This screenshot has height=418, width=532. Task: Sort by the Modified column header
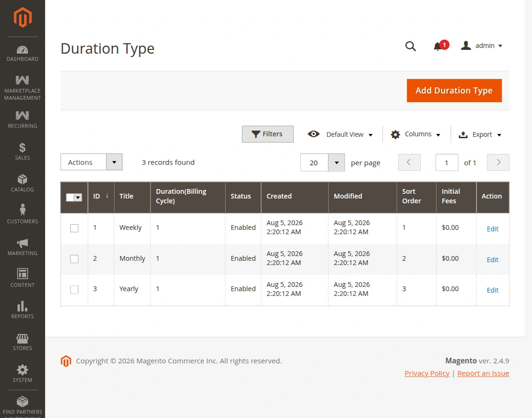[x=362, y=197]
